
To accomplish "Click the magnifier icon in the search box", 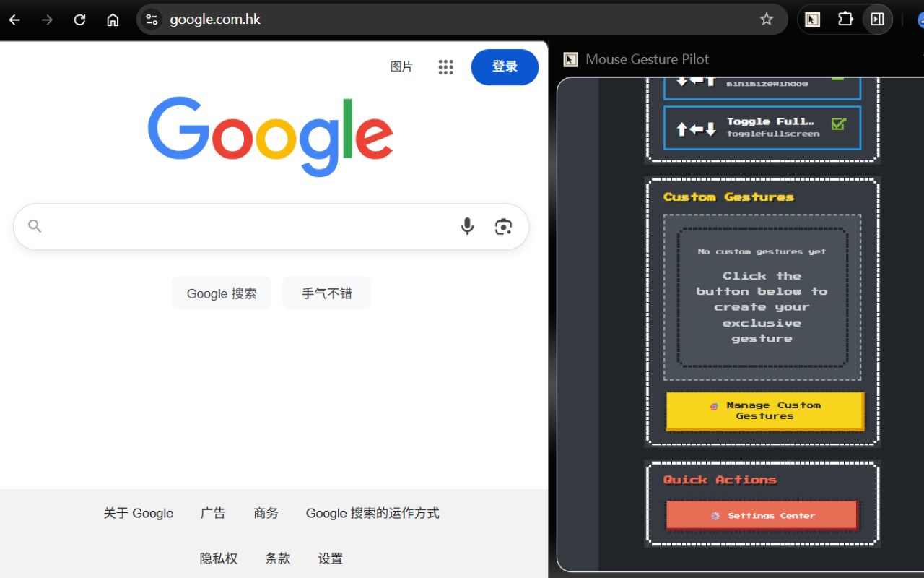I will pyautogui.click(x=35, y=226).
